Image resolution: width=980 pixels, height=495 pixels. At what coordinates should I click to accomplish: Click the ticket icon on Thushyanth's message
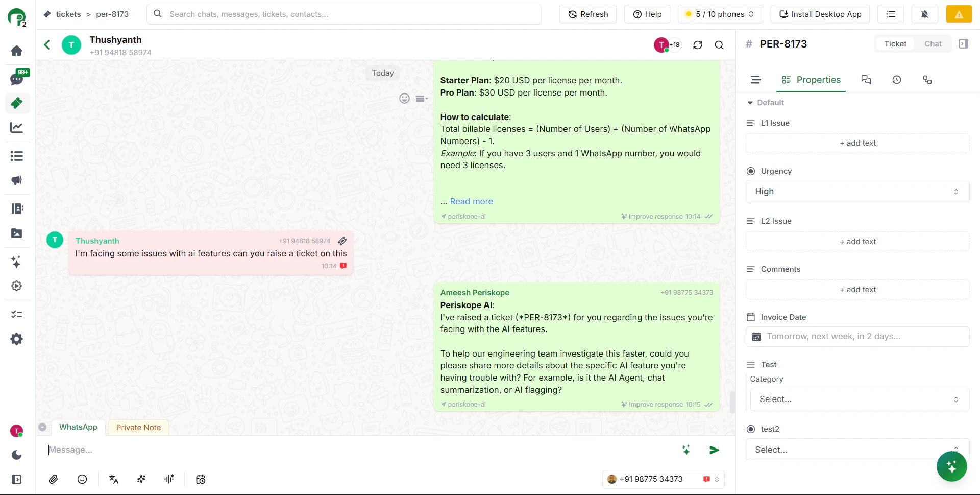coord(342,241)
